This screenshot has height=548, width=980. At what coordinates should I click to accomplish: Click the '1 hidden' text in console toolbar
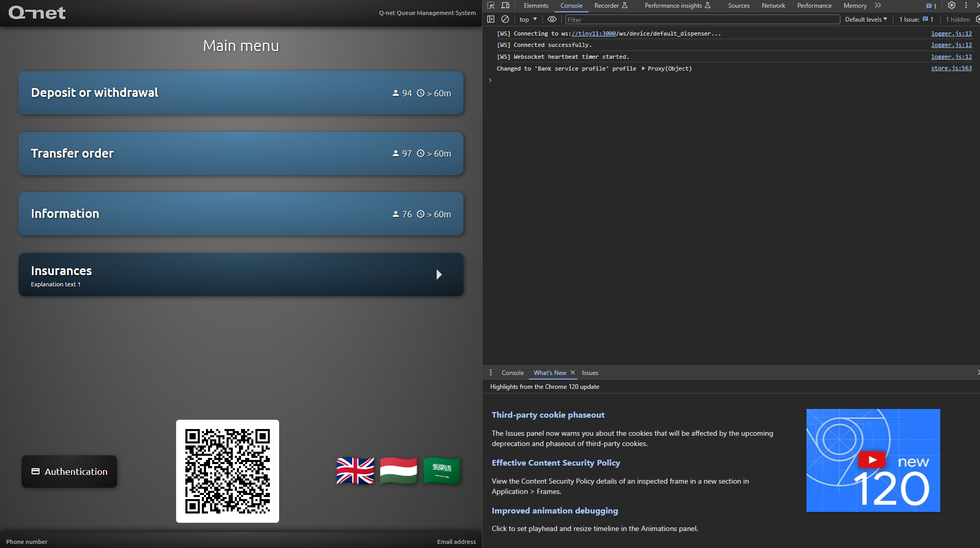coord(957,20)
